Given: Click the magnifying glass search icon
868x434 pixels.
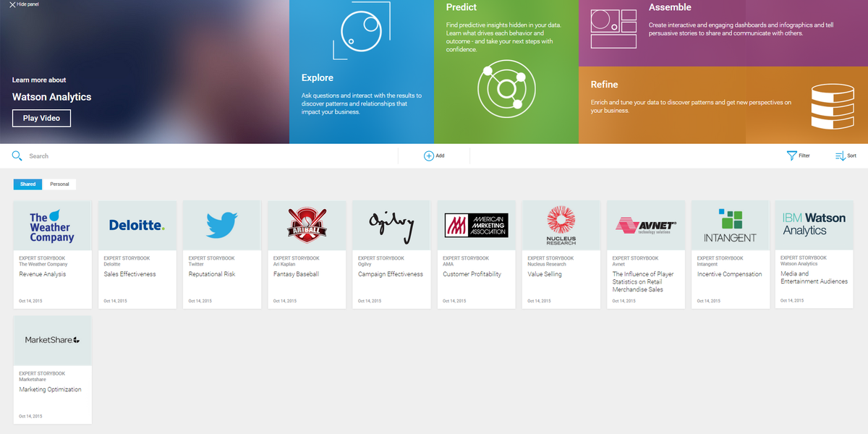Looking at the screenshot, I should [x=17, y=156].
